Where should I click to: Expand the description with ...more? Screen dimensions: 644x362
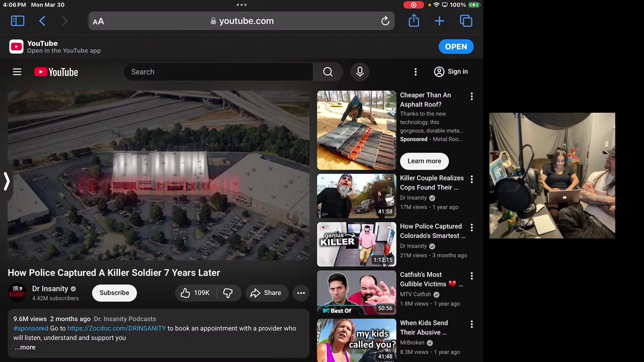tap(25, 347)
